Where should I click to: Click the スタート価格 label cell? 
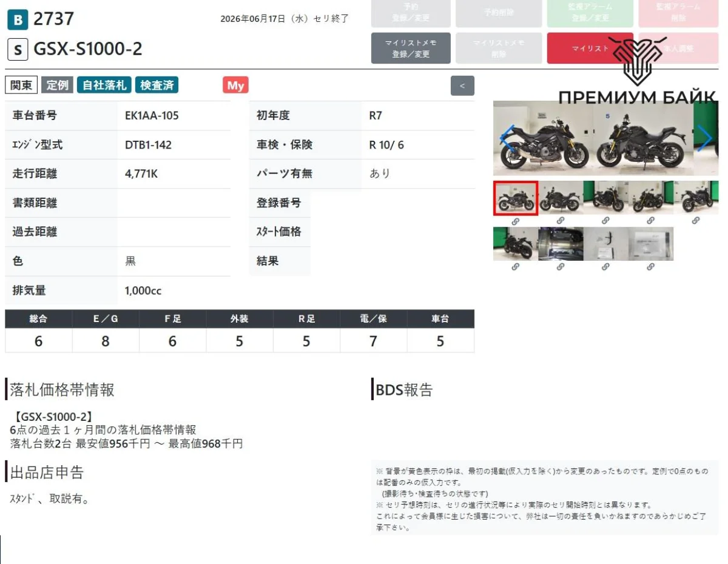tap(280, 232)
